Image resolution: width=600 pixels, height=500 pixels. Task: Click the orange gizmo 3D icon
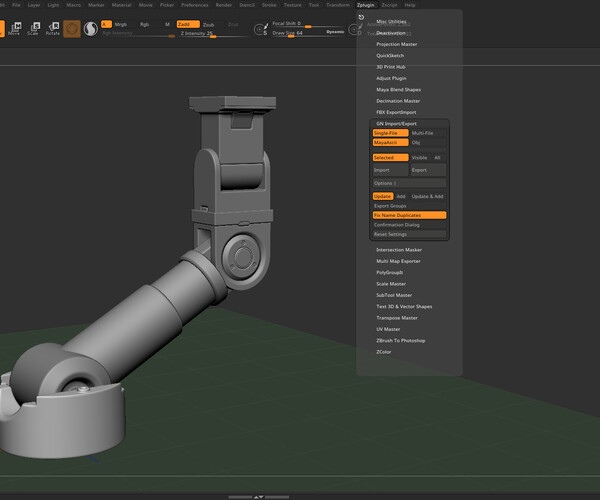pyautogui.click(x=72, y=29)
